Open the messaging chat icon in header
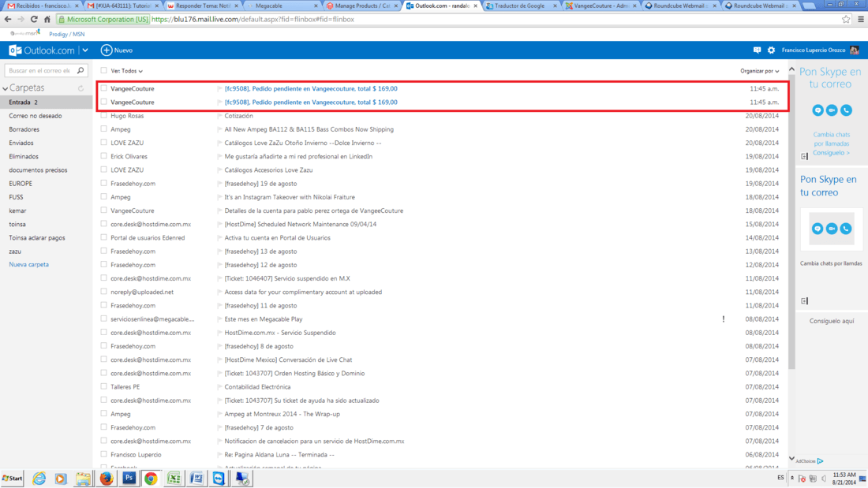 pyautogui.click(x=757, y=50)
